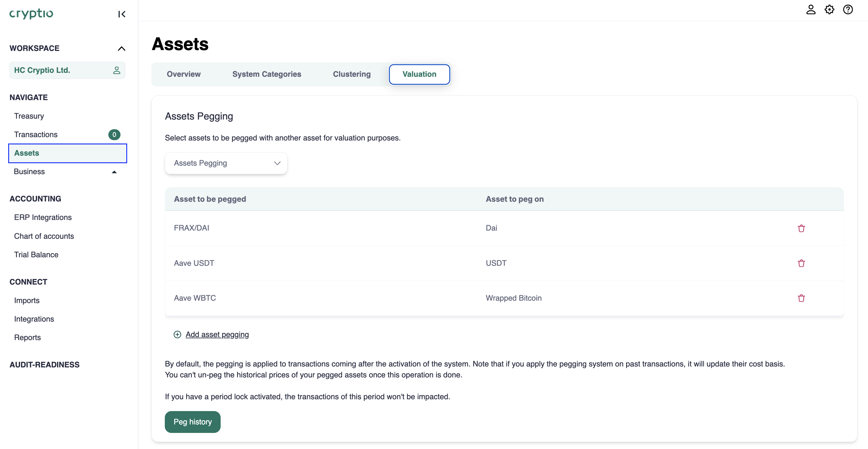The width and height of the screenshot is (868, 449).
Task: Open the settings gear icon
Action: (829, 9)
